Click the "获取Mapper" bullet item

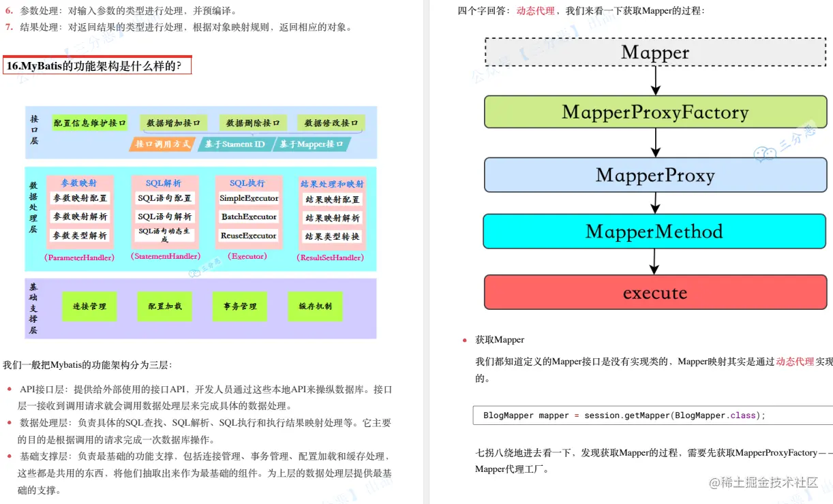(500, 340)
